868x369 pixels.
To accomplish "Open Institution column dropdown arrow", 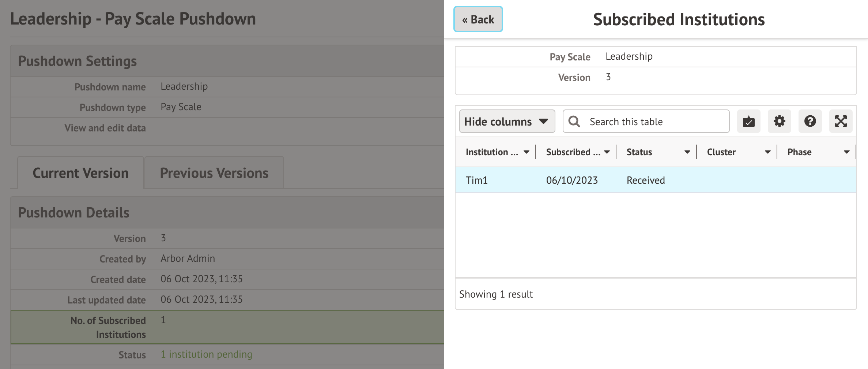I will 526,152.
